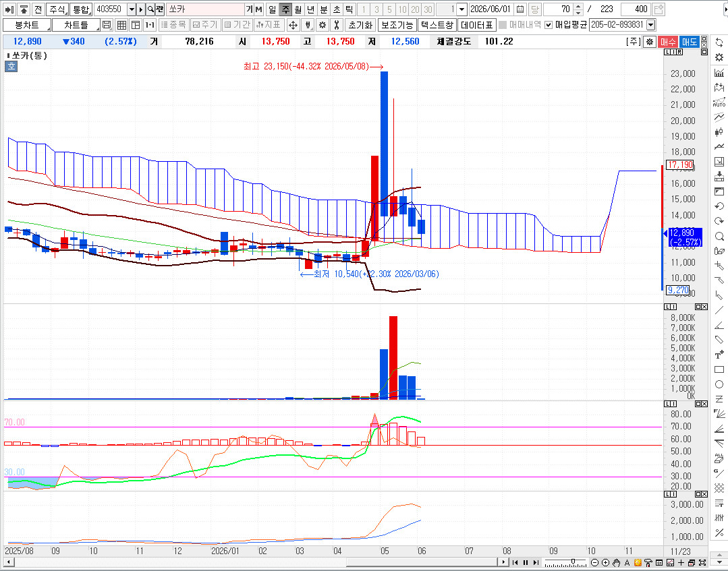The width and height of the screenshot is (728, 571).
Task: Click the letter A text icon at bottom
Action: [x=627, y=563]
